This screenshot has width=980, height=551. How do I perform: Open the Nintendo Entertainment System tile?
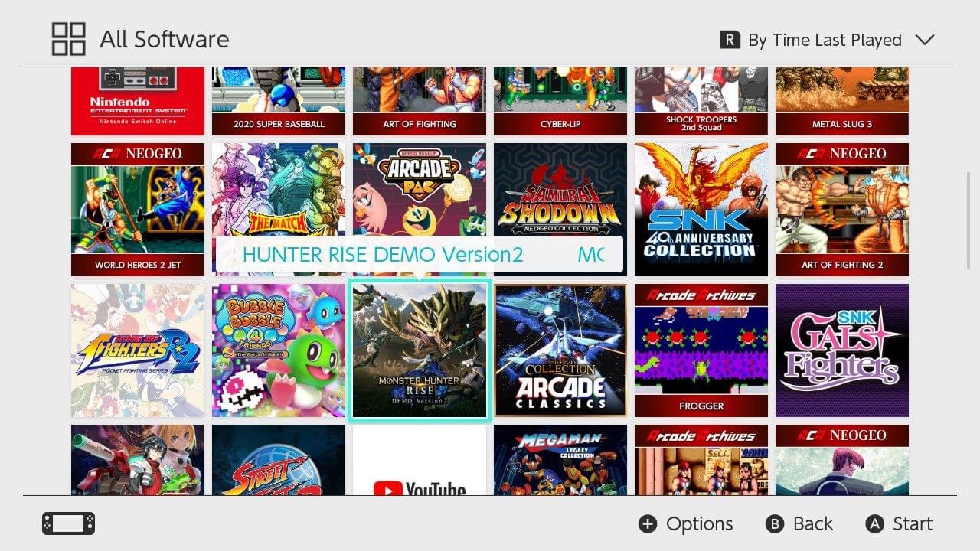138,101
